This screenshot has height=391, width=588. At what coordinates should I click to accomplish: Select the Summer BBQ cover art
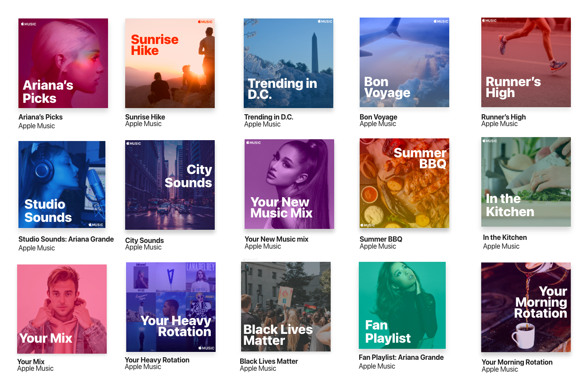click(x=404, y=183)
